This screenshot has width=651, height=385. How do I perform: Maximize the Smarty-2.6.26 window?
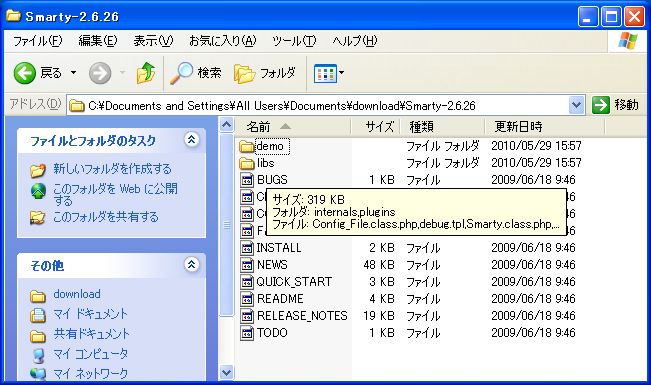[x=612, y=17]
